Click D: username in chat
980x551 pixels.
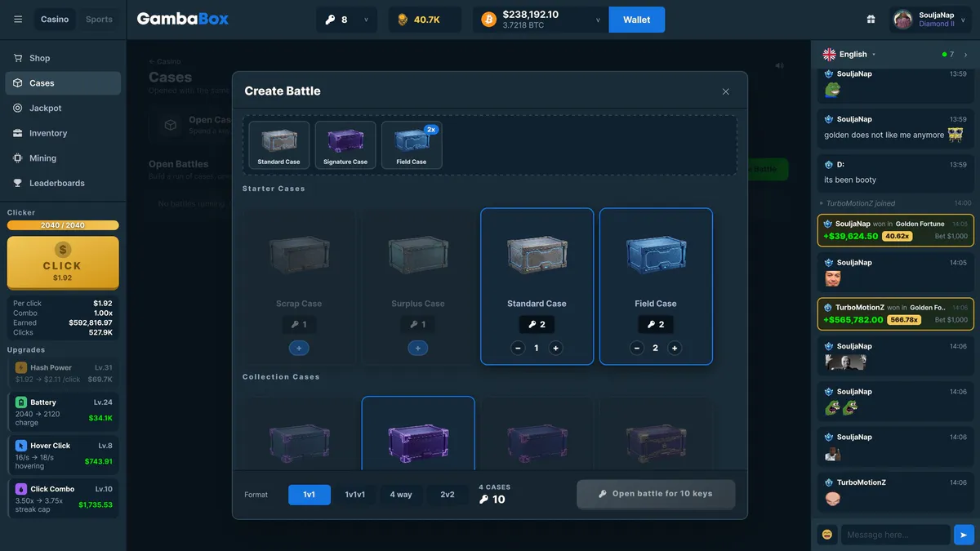coord(840,165)
